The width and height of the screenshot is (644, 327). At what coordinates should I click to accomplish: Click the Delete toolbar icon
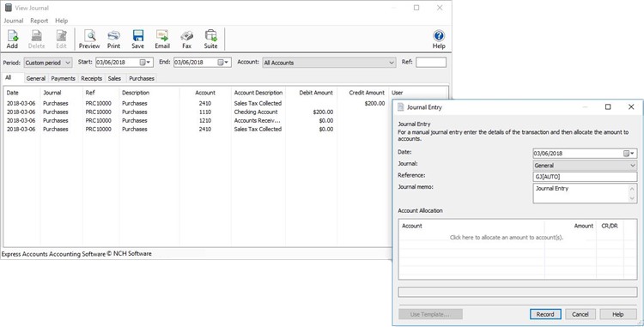[37, 39]
